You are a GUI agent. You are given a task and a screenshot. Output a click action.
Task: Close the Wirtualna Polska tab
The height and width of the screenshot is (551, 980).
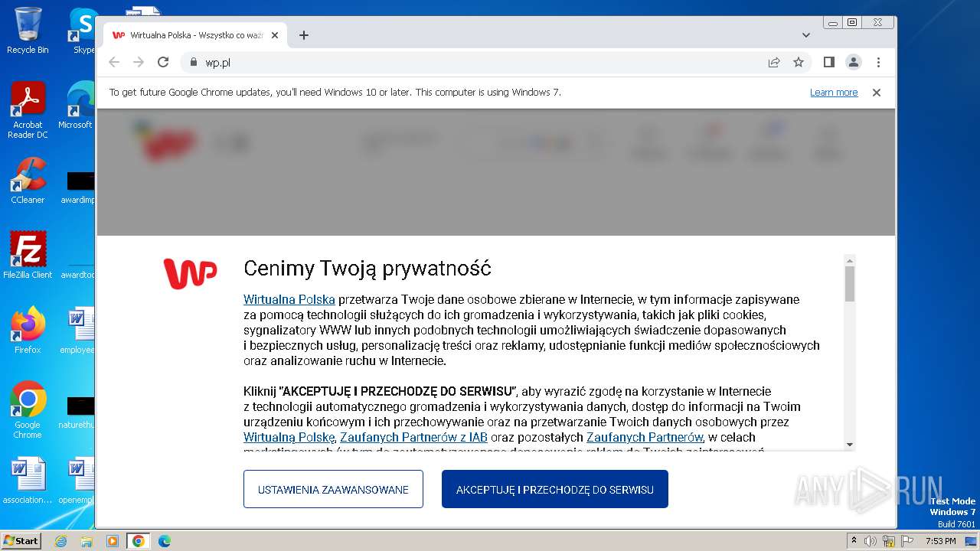point(275,35)
